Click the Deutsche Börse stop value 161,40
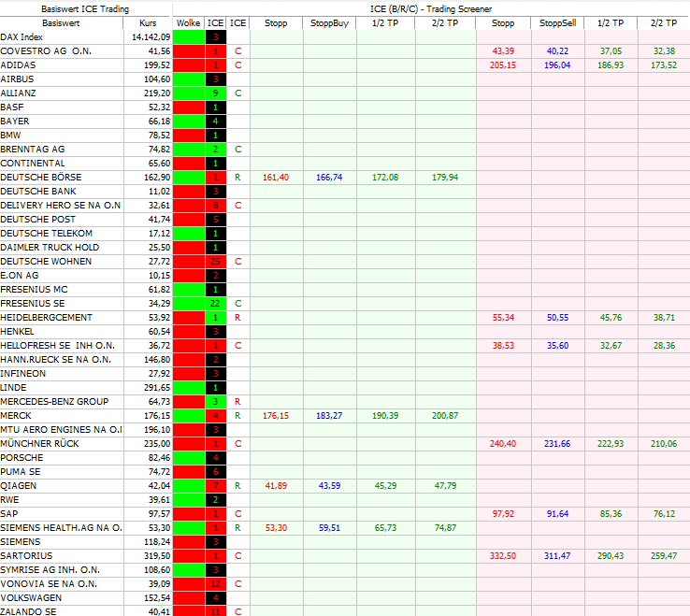The height and width of the screenshot is (616, 690). click(x=276, y=178)
